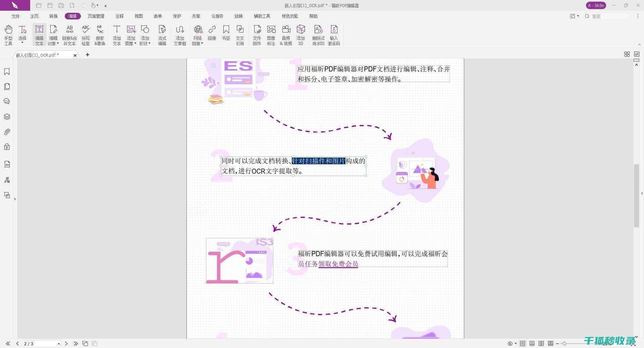This screenshot has width=644, height=348.
Task: Select the Hand tool (手型工具)
Action: (x=8, y=35)
